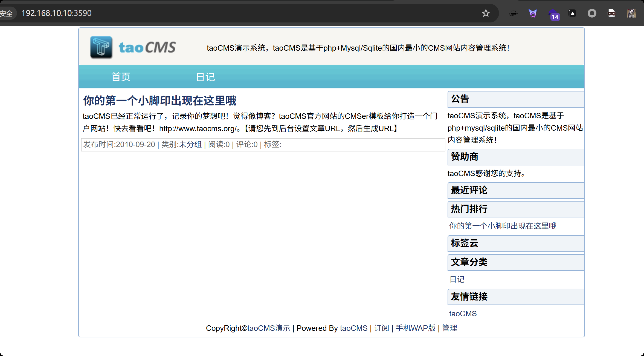Viewport: 644px width, 356px height.
Task: Select 日记 under 文章分类
Action: (x=457, y=279)
